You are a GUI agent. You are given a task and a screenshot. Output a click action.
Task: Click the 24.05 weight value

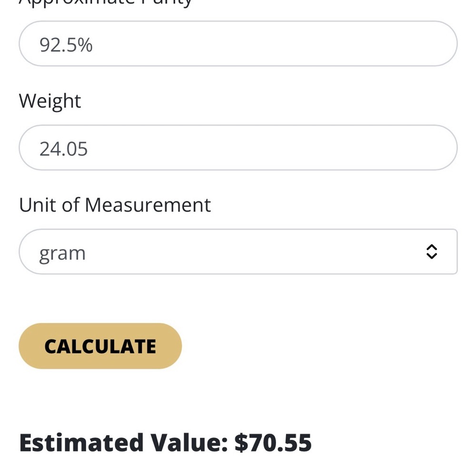pos(64,149)
